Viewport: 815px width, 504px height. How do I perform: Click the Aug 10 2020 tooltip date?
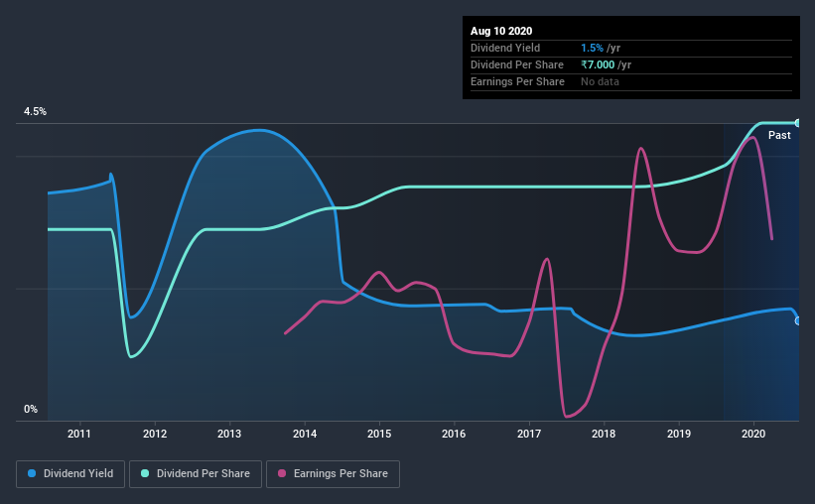click(x=501, y=31)
